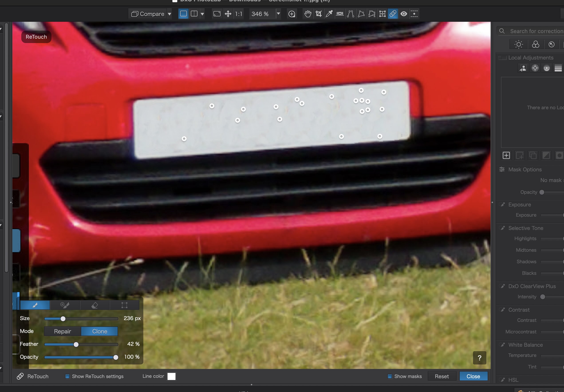Viewport: 564px width, 392px height.
Task: Click the Exposure section header
Action: coord(520,205)
